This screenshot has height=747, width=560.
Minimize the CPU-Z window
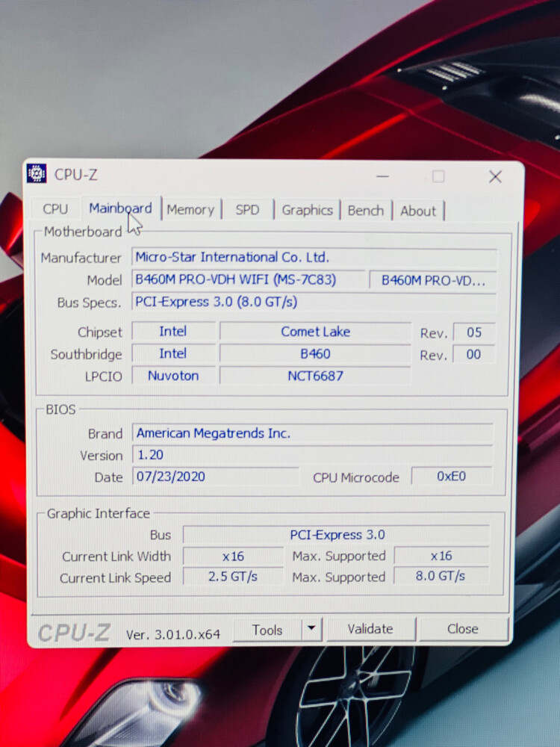pos(382,176)
